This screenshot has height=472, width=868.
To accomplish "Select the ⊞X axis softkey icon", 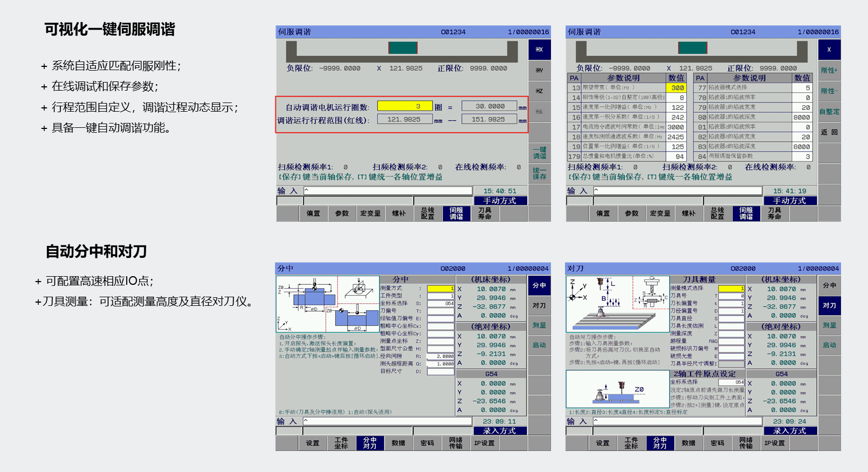I will coord(539,50).
